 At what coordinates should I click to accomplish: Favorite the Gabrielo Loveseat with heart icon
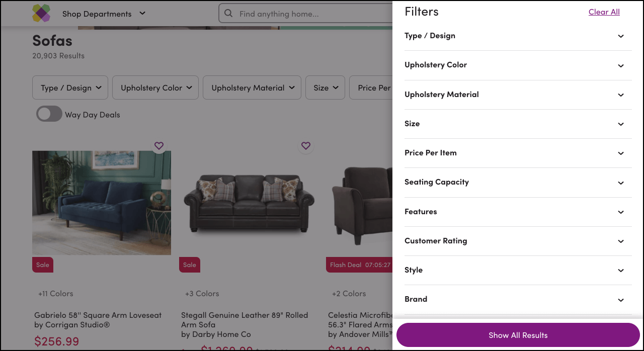click(x=159, y=146)
